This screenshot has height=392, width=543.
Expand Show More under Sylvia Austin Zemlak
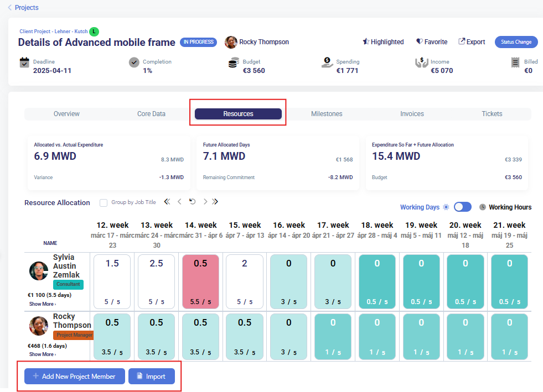(x=42, y=304)
